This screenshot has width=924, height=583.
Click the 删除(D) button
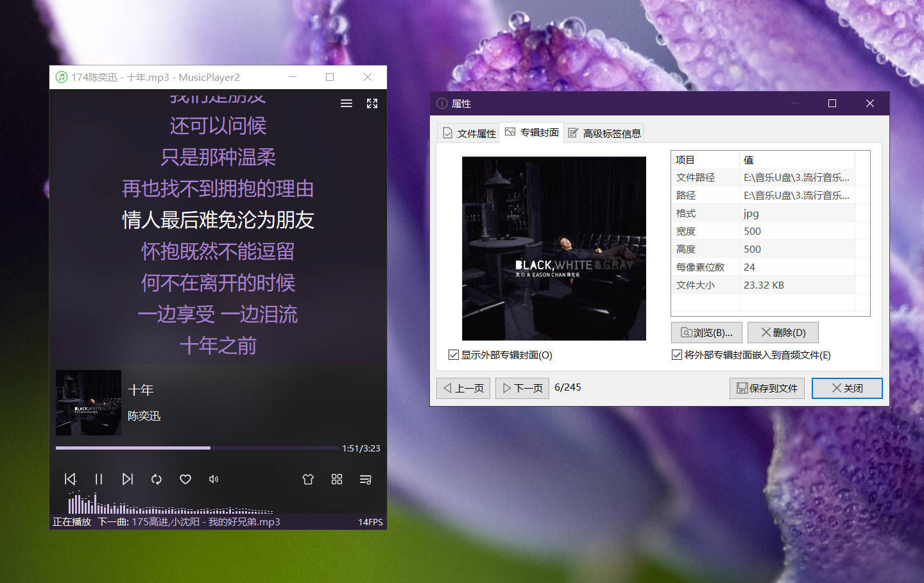click(x=783, y=332)
